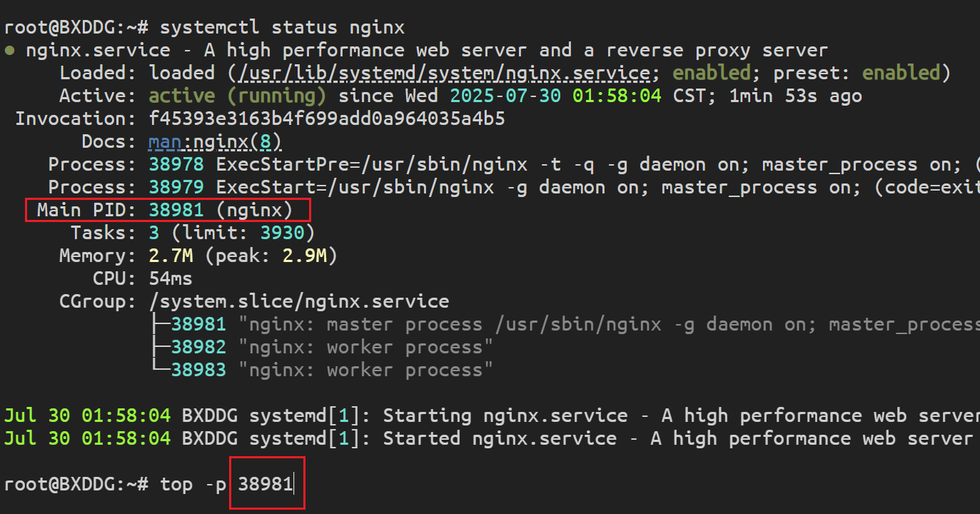Click the /usr/lib/systemd/system/nginx.service path link
The width and height of the screenshot is (980, 514).
point(445,73)
